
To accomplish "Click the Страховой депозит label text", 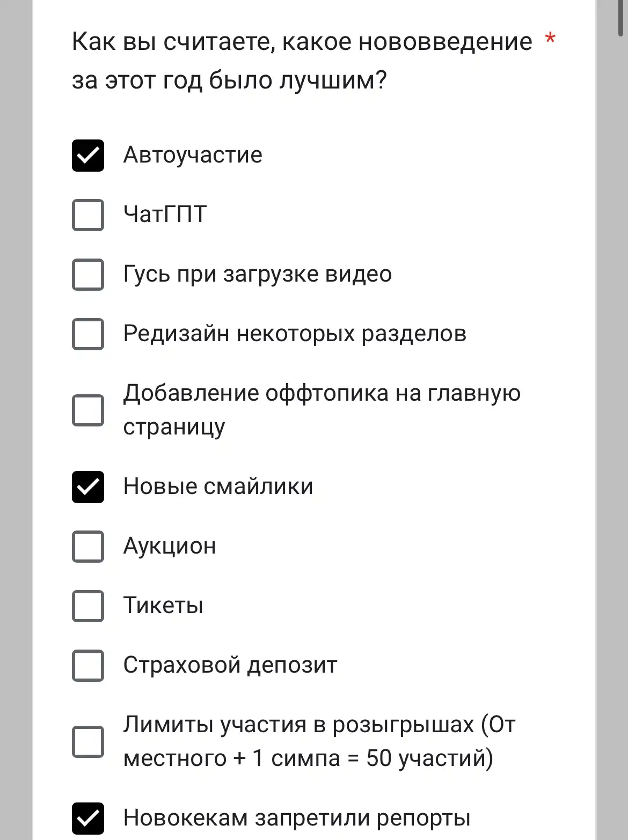I will click(230, 666).
